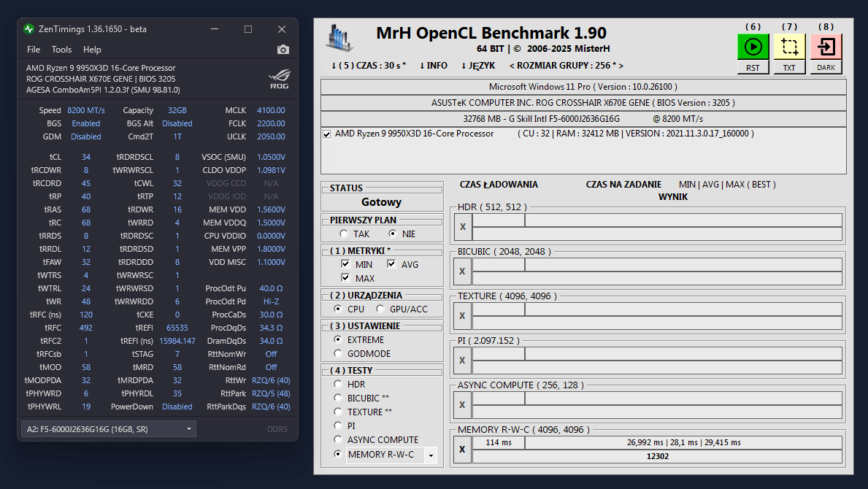The height and width of the screenshot is (489, 868).
Task: Open the A2 memory module dropdown in ZenTimings
Action: pyautogui.click(x=109, y=428)
